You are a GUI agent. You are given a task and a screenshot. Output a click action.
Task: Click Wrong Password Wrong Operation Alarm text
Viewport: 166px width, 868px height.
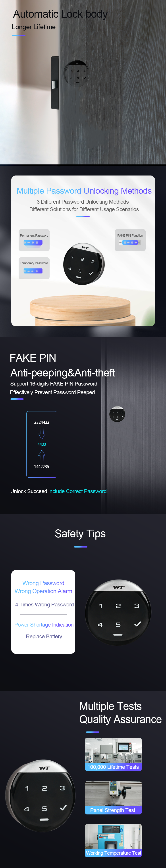tap(43, 587)
